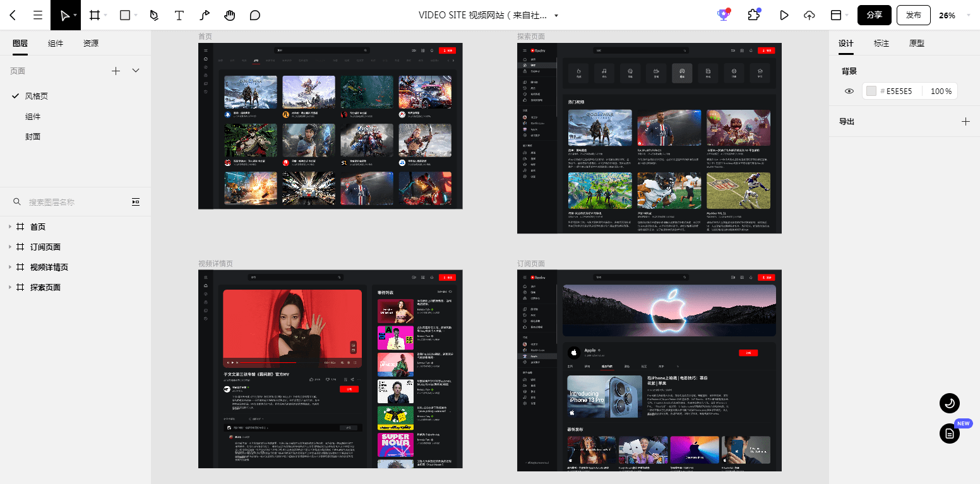This screenshot has width=980, height=484.
Task: Select the rectangle shape tool
Action: click(x=125, y=15)
